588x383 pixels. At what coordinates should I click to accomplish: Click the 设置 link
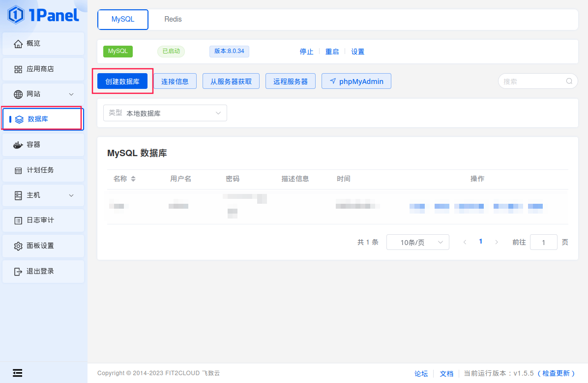[357, 52]
